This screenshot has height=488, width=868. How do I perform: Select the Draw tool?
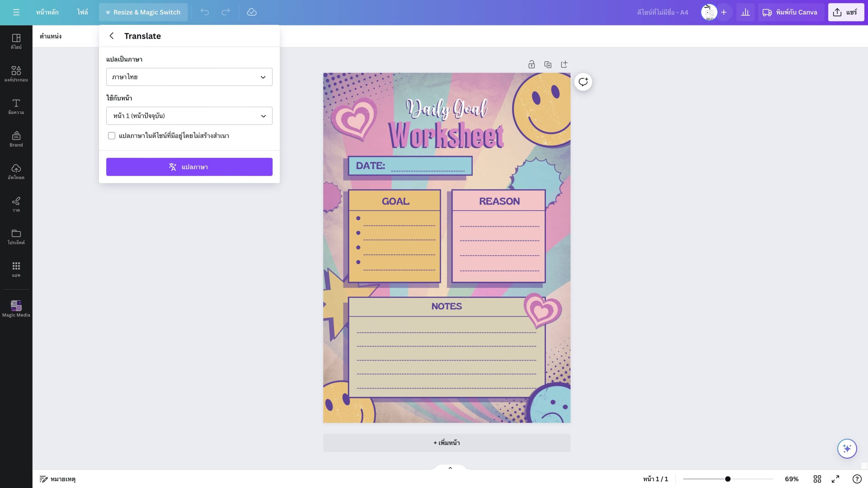tap(16, 204)
